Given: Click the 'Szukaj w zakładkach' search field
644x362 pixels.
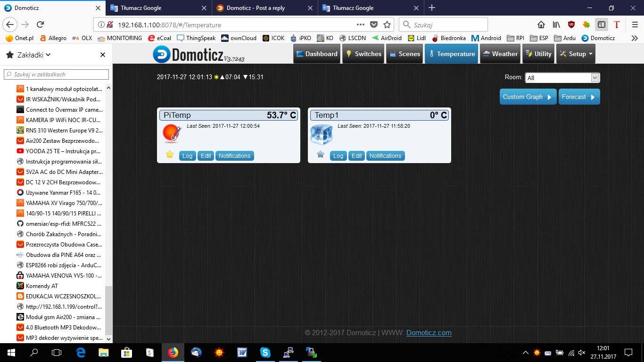Looking at the screenshot, I should click(x=56, y=74).
